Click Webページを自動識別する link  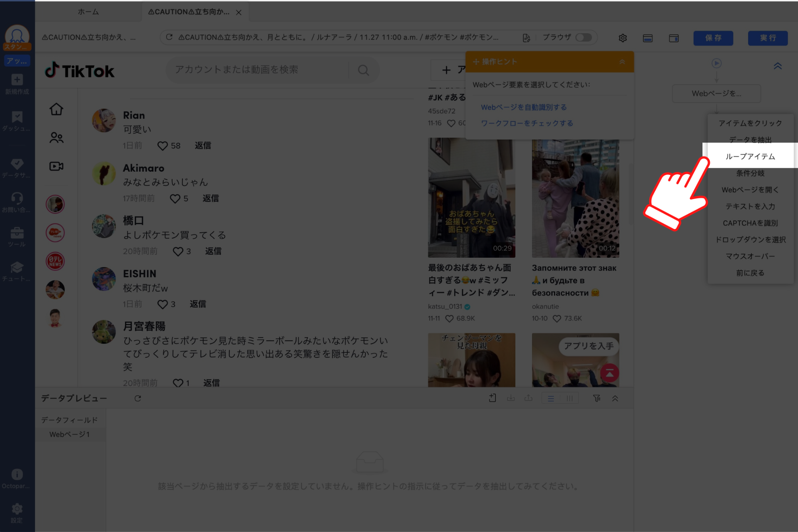pyautogui.click(x=524, y=107)
